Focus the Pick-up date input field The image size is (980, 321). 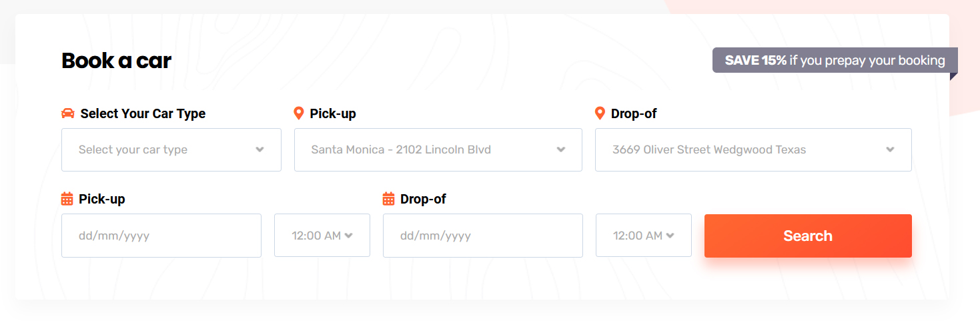tap(161, 236)
